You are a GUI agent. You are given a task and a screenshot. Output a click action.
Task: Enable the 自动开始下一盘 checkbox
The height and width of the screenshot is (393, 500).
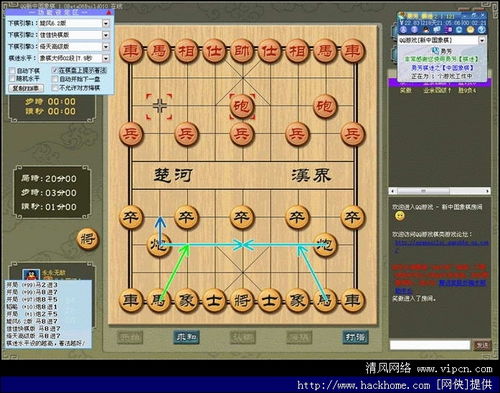click(55, 79)
